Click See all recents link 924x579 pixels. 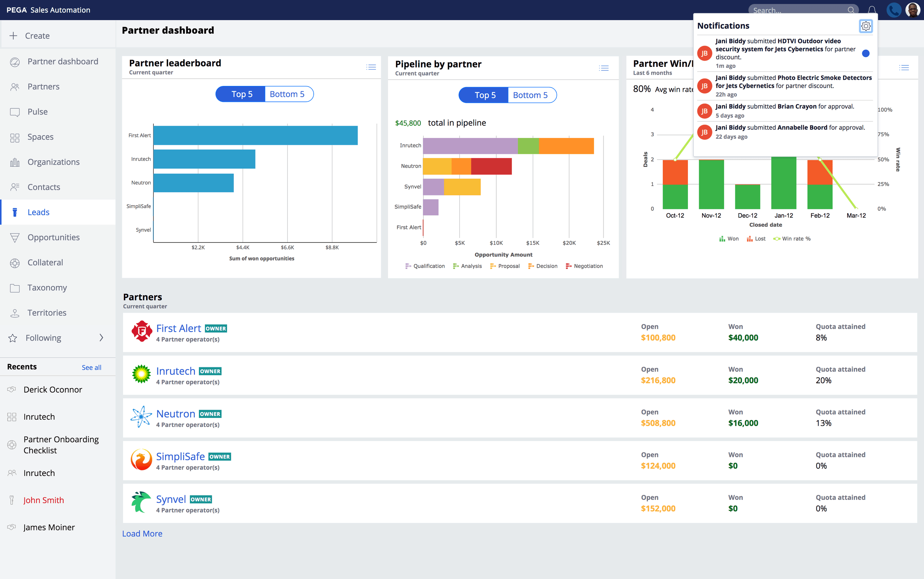coord(91,367)
